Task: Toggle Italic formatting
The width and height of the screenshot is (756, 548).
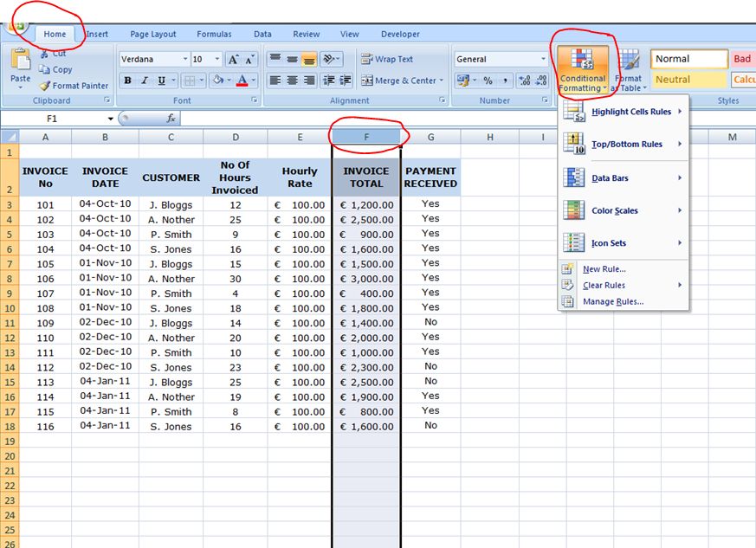Action: [x=144, y=81]
